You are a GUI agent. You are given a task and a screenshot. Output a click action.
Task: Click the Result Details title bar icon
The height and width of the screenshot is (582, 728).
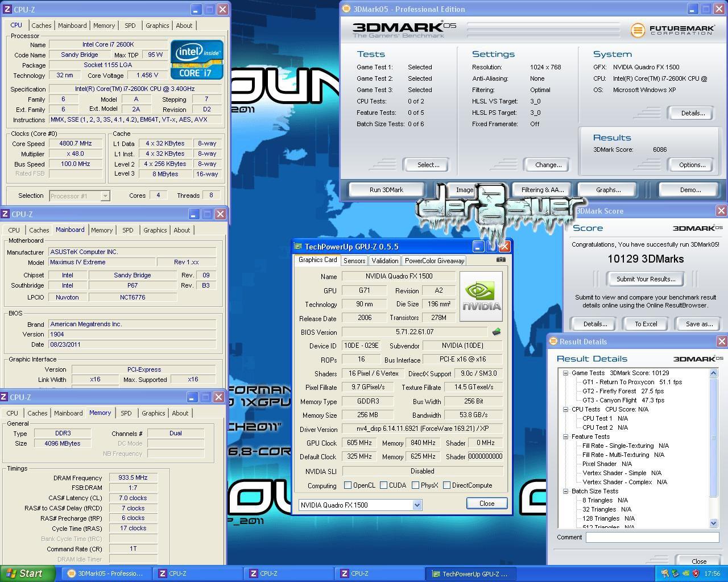pyautogui.click(x=553, y=342)
